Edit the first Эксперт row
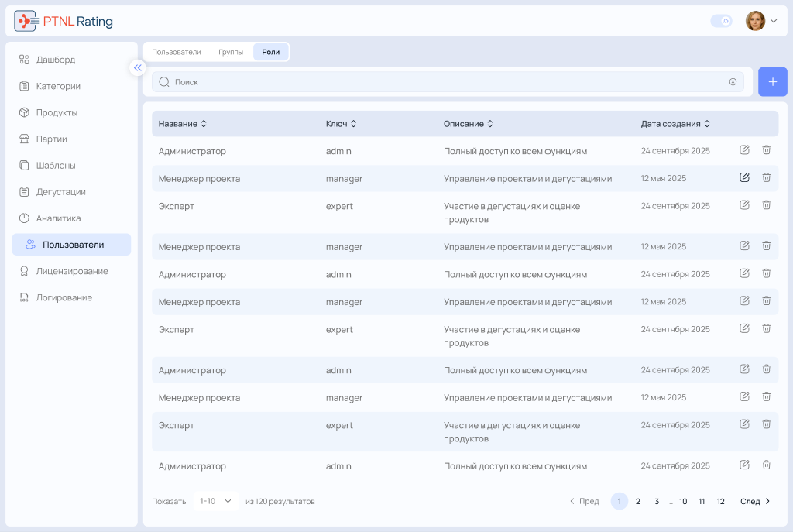The image size is (793, 532). click(744, 204)
